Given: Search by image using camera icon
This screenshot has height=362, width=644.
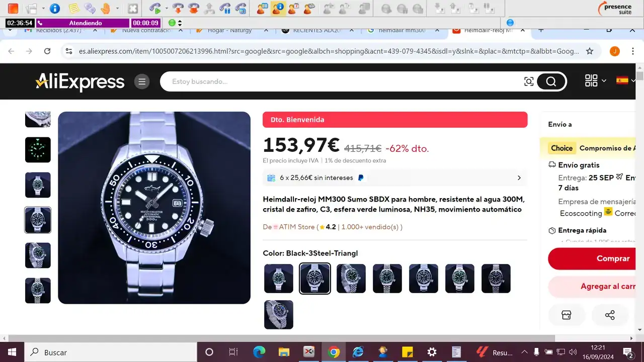Looking at the screenshot, I should pos(528,81).
